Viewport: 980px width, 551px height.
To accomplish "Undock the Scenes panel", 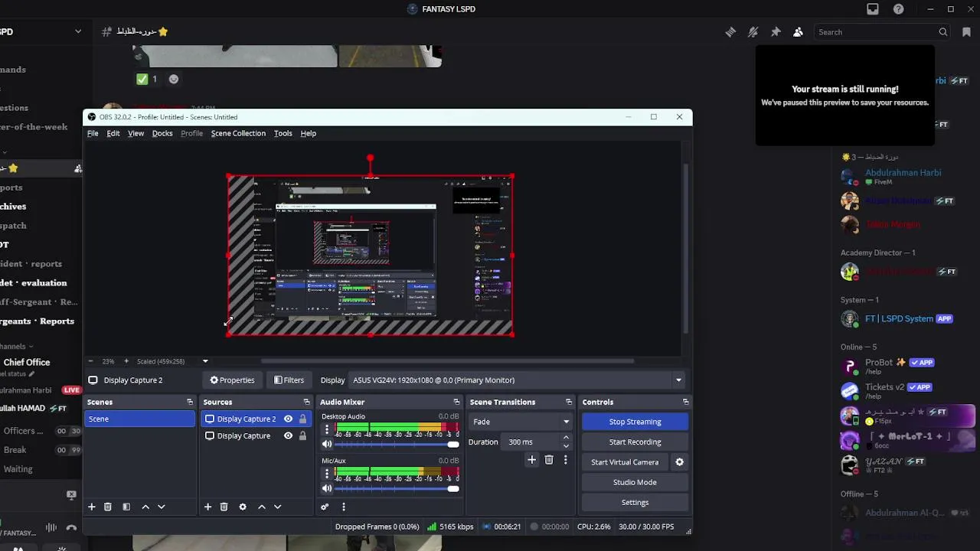I will (190, 402).
